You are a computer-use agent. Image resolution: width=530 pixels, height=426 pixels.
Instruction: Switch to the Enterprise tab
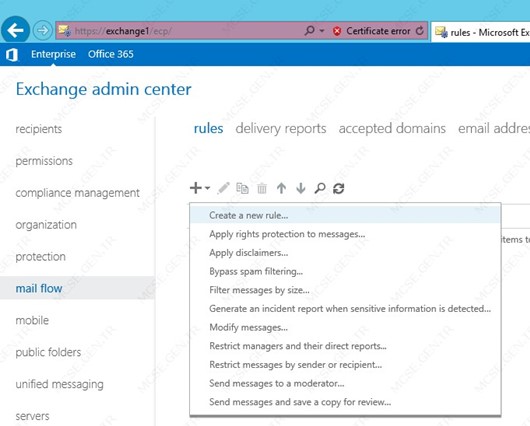point(53,54)
